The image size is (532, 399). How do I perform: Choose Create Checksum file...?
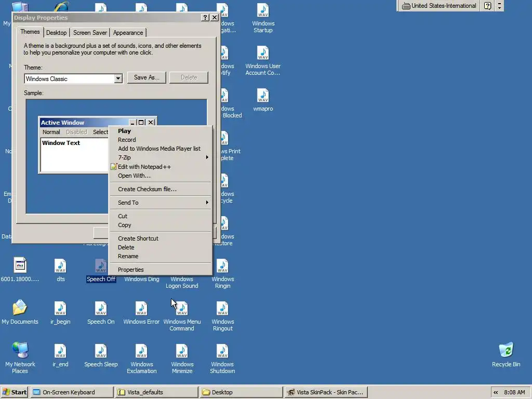coord(161,189)
